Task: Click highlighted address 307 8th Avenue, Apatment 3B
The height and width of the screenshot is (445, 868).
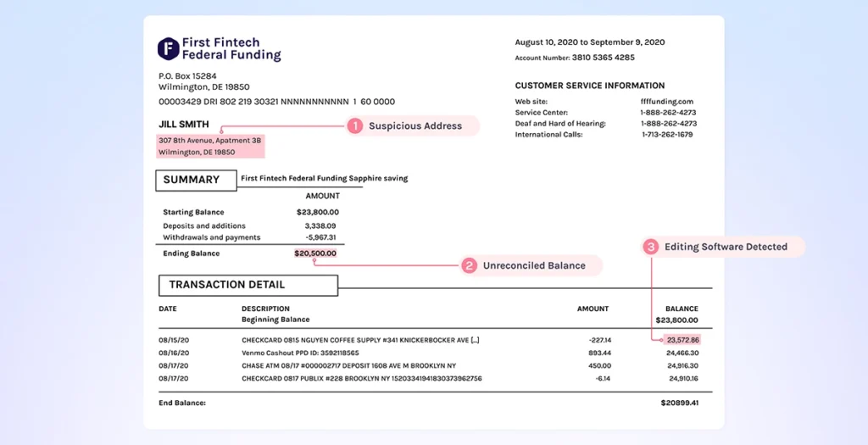Action: [210, 141]
